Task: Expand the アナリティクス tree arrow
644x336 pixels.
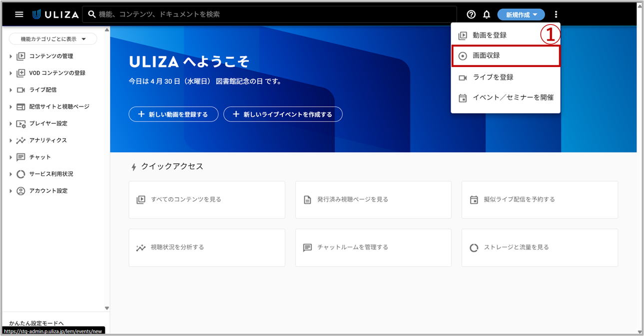Action: click(x=10, y=141)
